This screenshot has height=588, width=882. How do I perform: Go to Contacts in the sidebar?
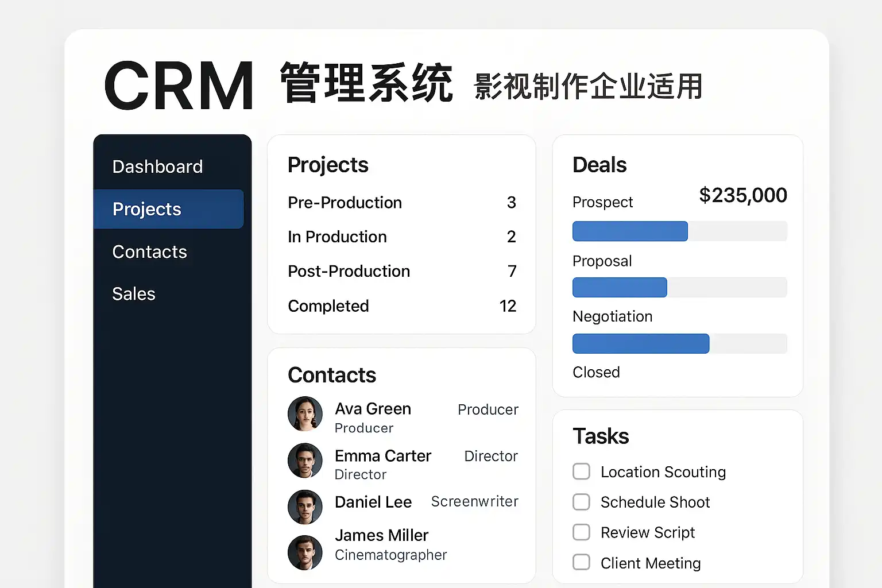tap(149, 252)
